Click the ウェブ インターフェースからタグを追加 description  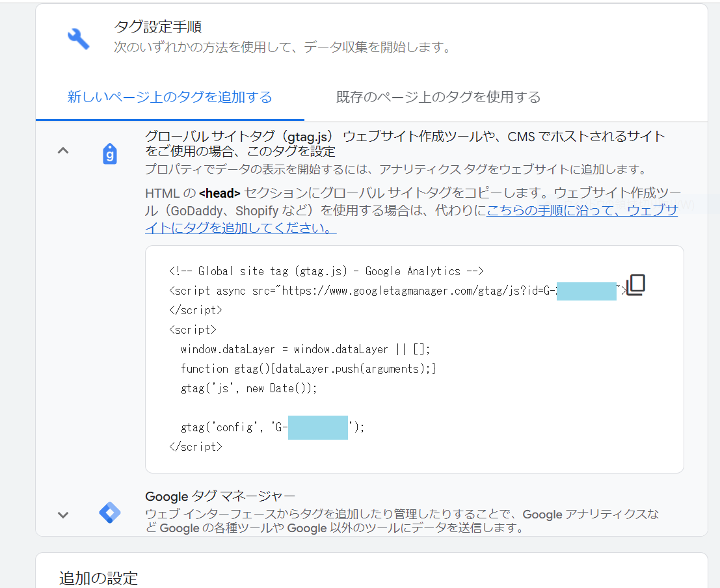[x=402, y=521]
